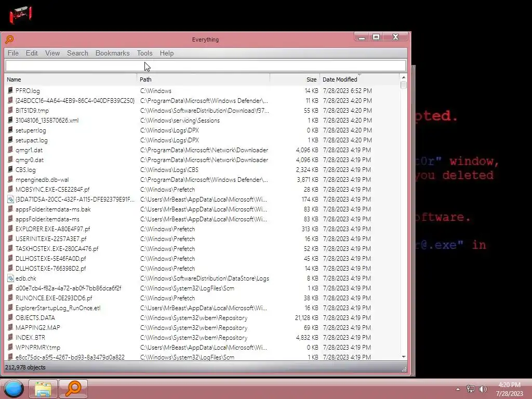
Task: Select the 31048106_135870626.xml file icon
Action: click(10, 120)
